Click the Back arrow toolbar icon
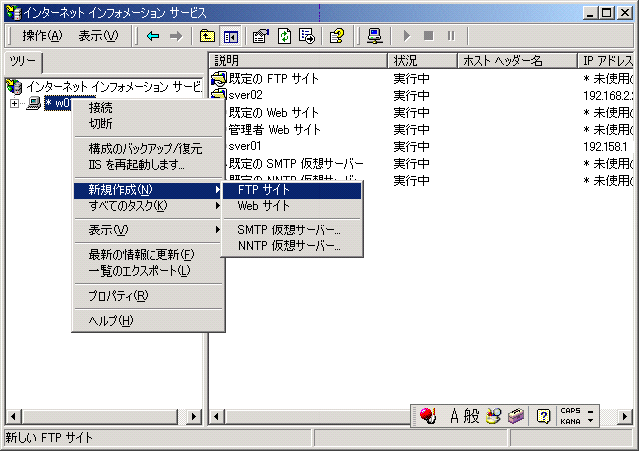 pos(153,36)
